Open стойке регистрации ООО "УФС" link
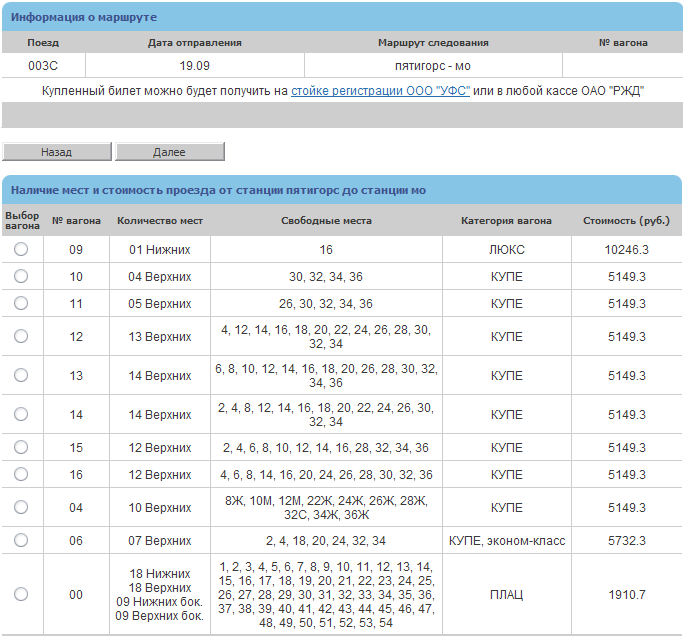Image resolution: width=683 pixels, height=636 pixels. point(380,91)
